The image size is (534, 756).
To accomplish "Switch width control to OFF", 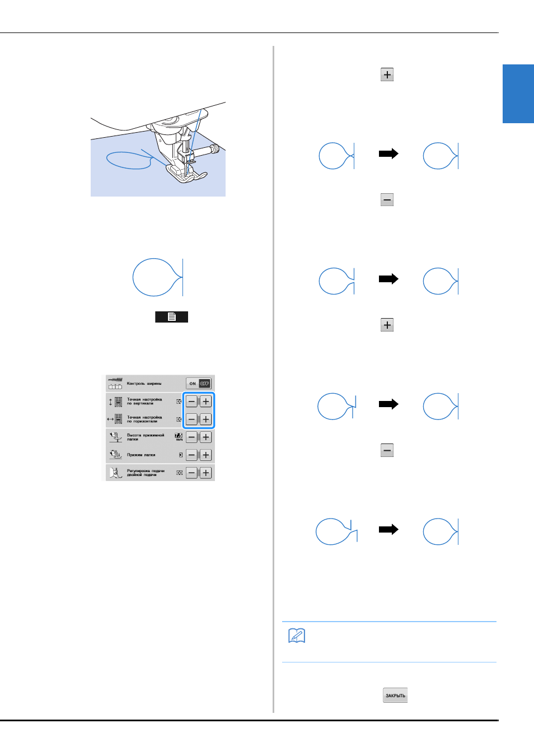I will (205, 384).
